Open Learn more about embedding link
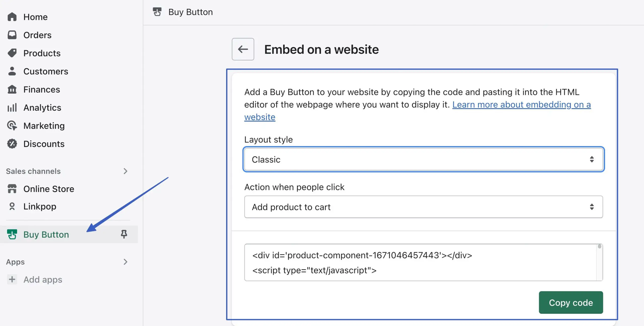Screen dimensions: 644x326 tap(521, 104)
